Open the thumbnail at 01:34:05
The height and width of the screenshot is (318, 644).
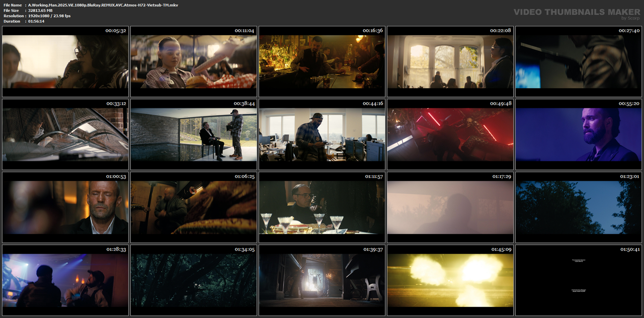click(x=194, y=280)
